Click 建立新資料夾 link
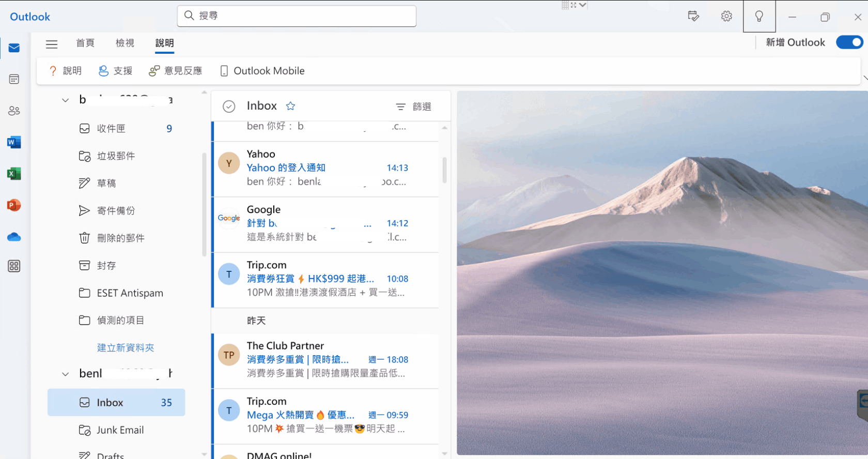The height and width of the screenshot is (459, 868). coord(126,348)
